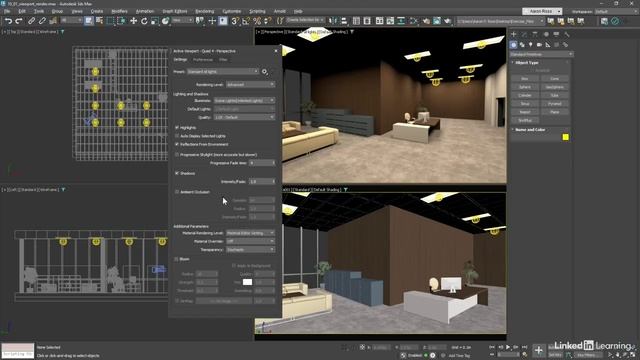Toggle the Percent Snap icon
Viewport: 640px width, 360px height.
pos(257,21)
